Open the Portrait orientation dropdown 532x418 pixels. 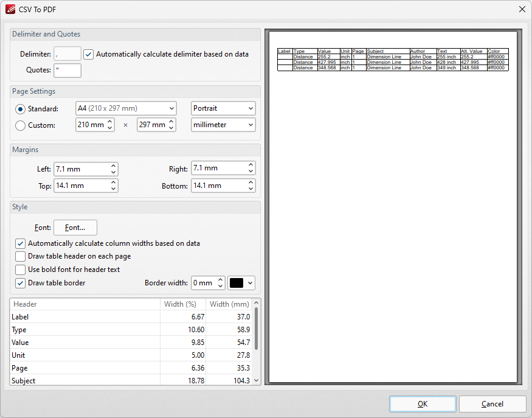(x=223, y=108)
